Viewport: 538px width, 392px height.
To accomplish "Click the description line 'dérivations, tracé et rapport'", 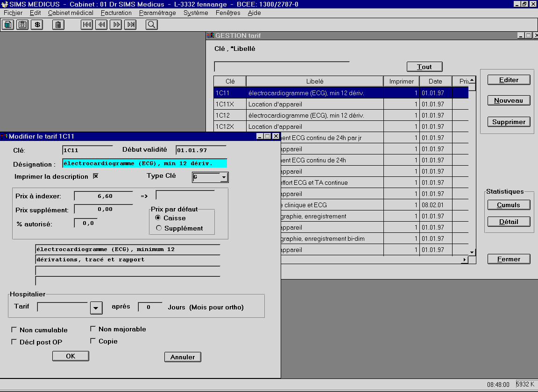I will (127, 259).
